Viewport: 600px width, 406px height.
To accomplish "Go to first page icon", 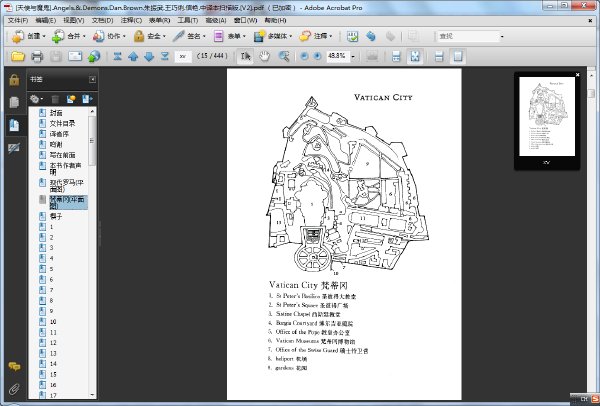I will click(117, 57).
